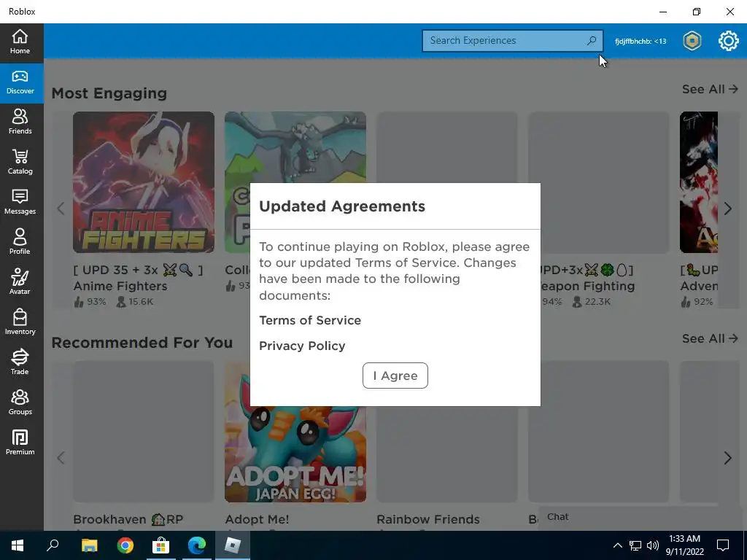The width and height of the screenshot is (747, 560).
Task: Click the Recommended For You heading
Action: (142, 343)
